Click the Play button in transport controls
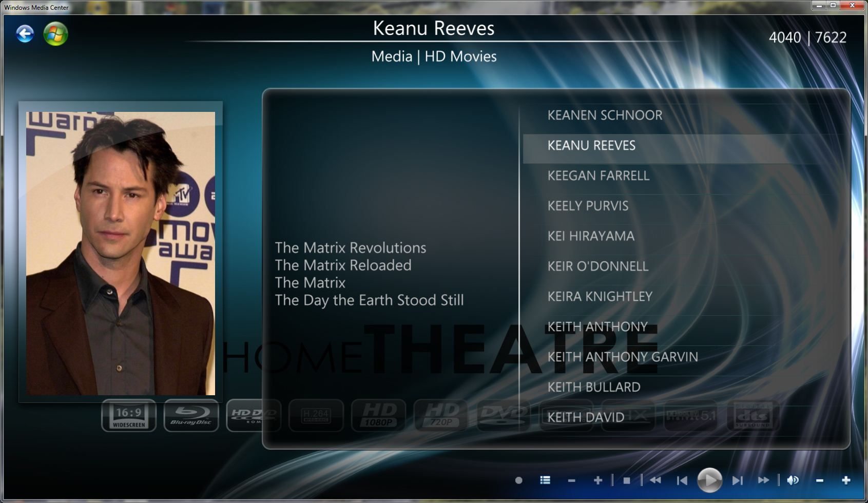868x503 pixels. point(709,480)
